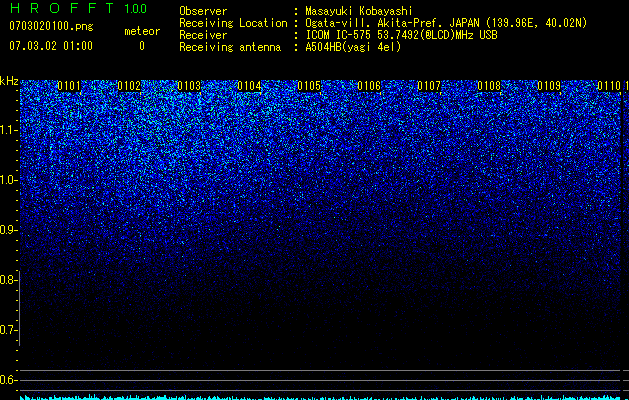The image size is (629, 400).
Task: Click the Observer field label
Action: click(x=203, y=11)
